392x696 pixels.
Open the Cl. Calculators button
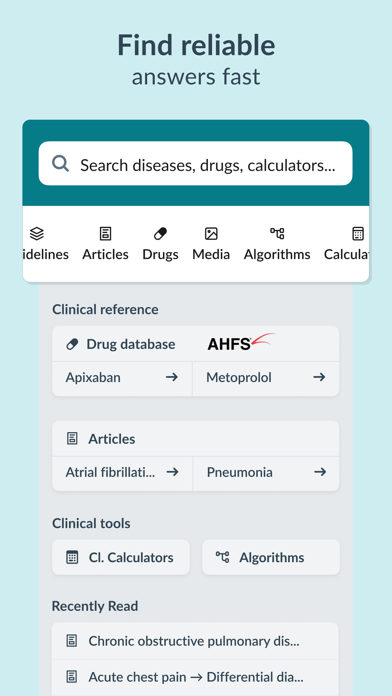click(x=121, y=557)
